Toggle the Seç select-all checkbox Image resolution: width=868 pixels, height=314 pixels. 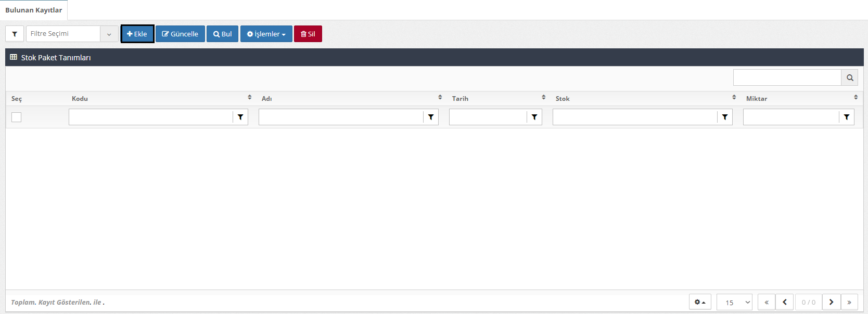point(17,117)
